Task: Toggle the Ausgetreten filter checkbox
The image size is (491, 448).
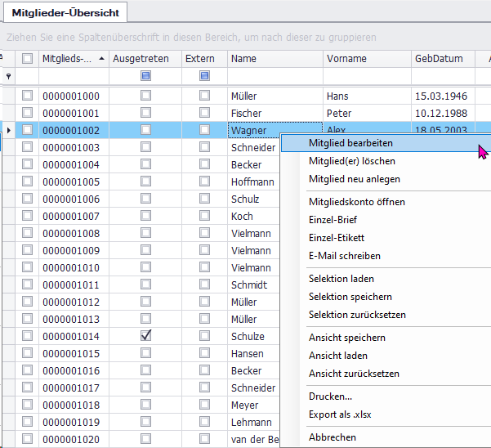Action: (x=145, y=76)
